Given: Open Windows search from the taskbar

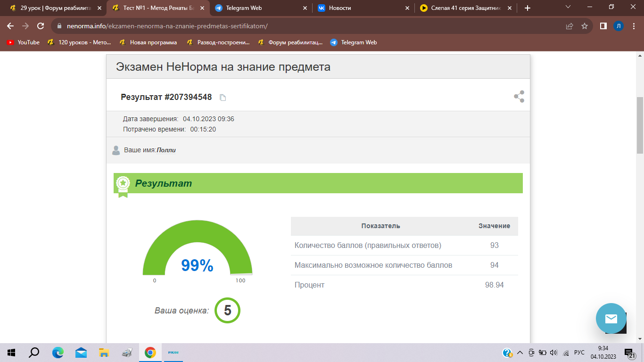Looking at the screenshot, I should (34, 353).
